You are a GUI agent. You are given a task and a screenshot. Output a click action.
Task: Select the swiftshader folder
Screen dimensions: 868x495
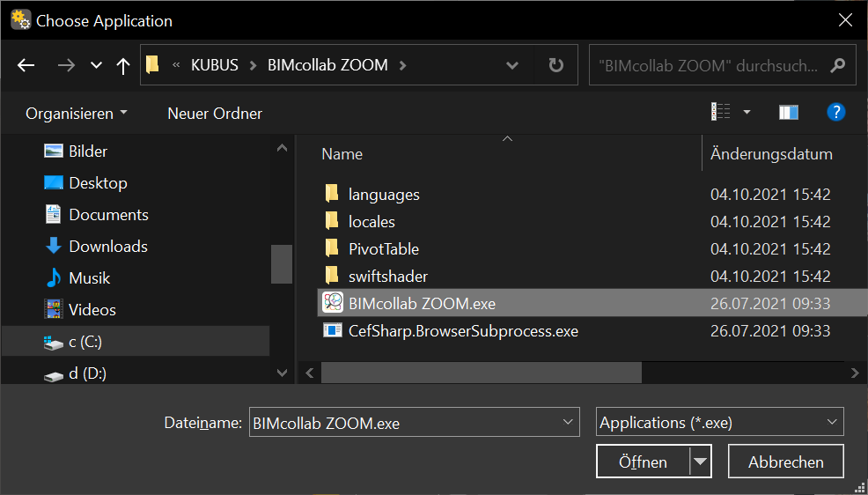pos(388,277)
